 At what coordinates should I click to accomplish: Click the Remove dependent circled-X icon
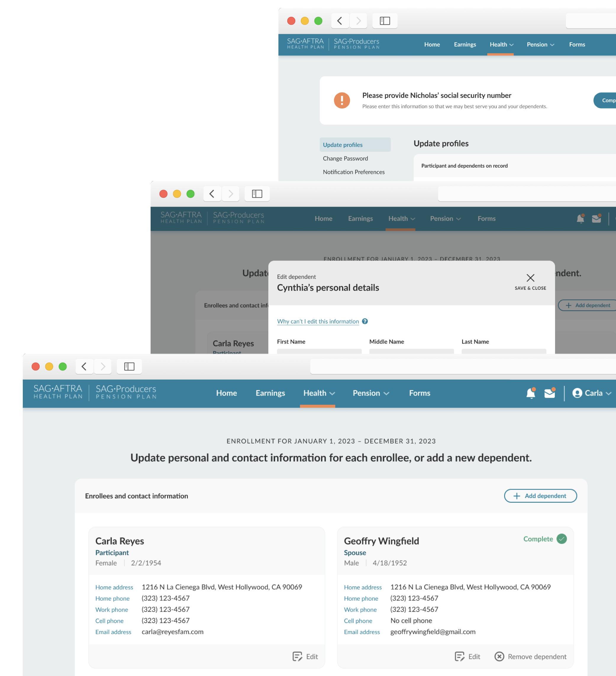click(499, 656)
